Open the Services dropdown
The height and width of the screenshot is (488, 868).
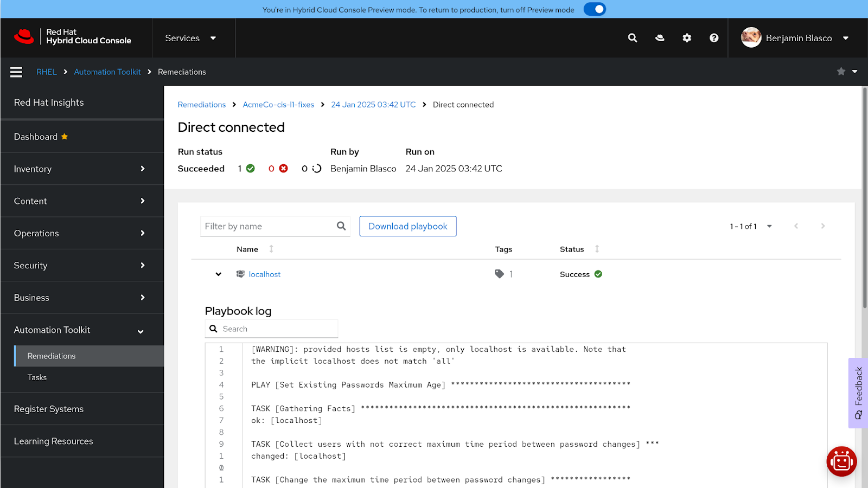coord(191,38)
